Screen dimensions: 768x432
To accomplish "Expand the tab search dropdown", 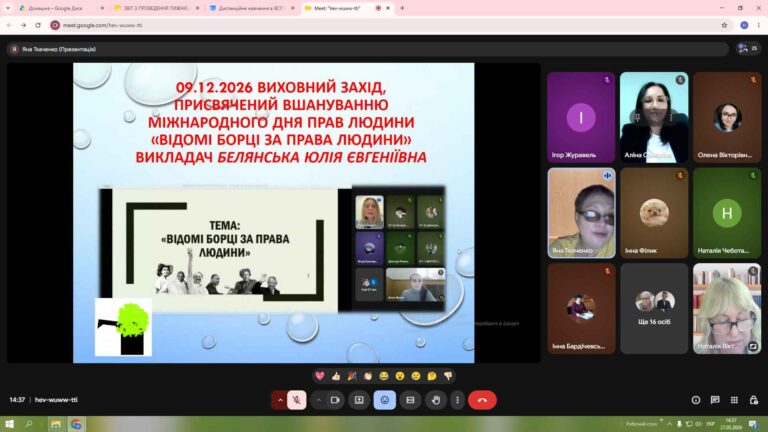I will point(7,8).
